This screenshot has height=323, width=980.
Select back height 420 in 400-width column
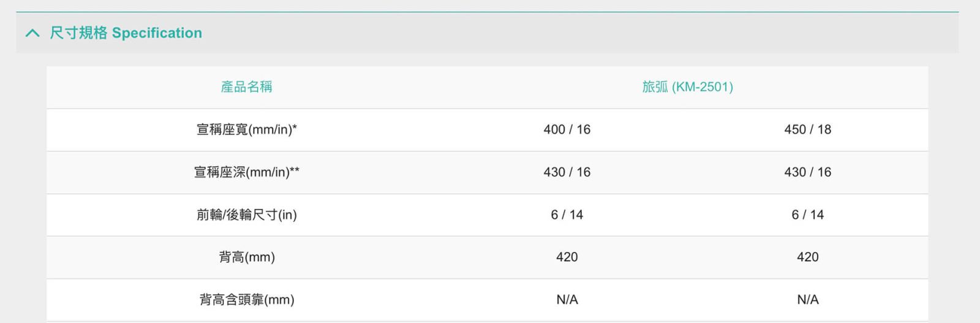pos(567,257)
